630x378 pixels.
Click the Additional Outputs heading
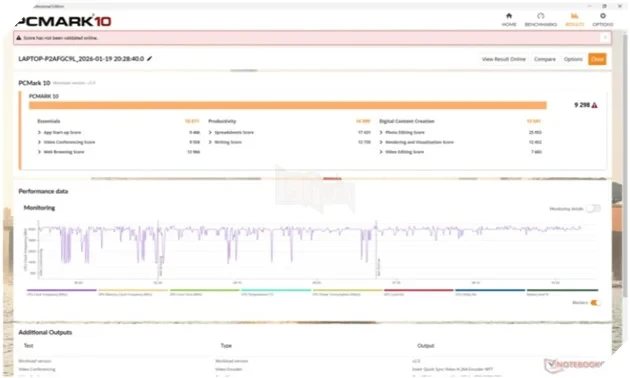[45, 332]
